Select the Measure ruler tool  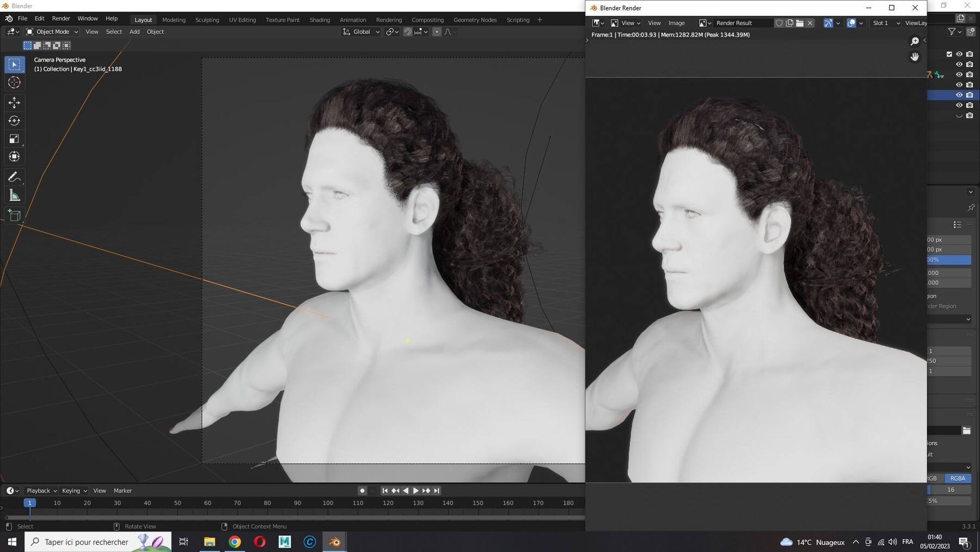tap(15, 195)
